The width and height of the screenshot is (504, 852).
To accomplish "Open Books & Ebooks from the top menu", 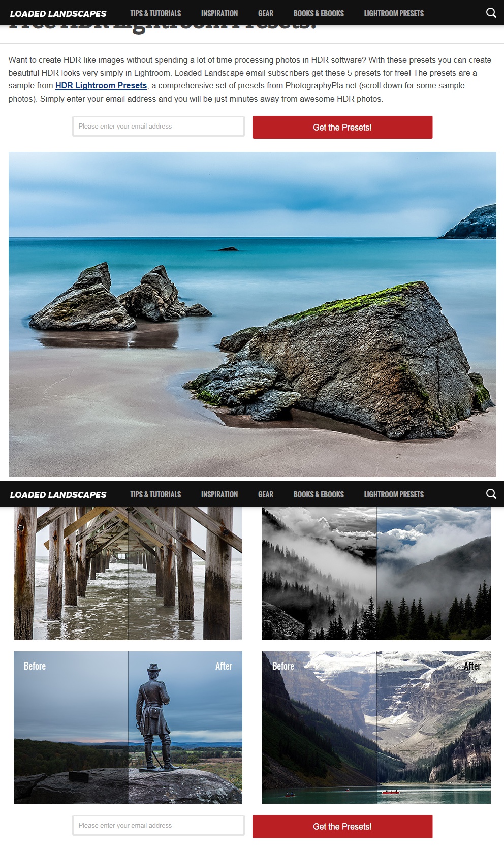I will tap(319, 13).
